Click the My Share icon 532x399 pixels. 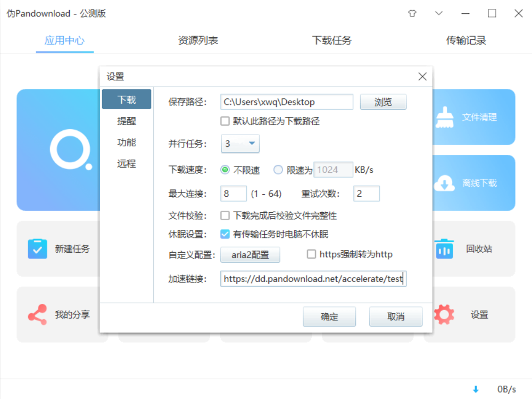pos(37,314)
